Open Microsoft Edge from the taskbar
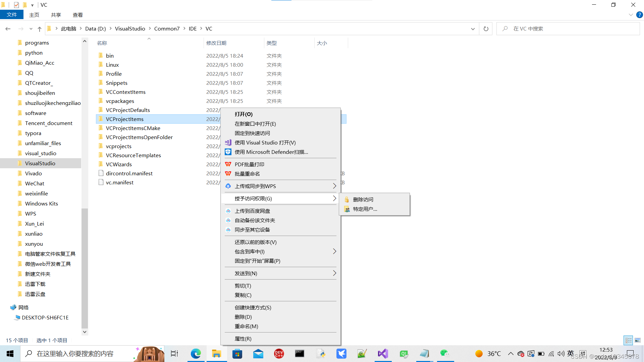 (x=196, y=354)
